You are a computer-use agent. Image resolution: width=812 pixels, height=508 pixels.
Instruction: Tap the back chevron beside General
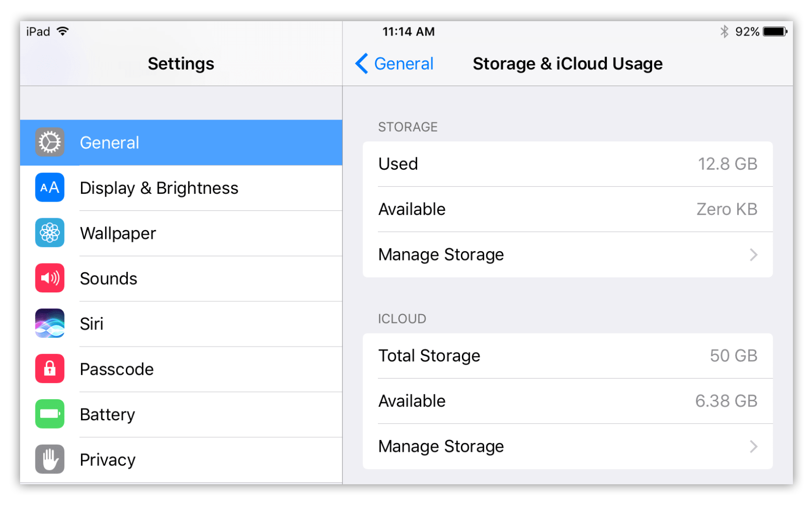coord(362,64)
